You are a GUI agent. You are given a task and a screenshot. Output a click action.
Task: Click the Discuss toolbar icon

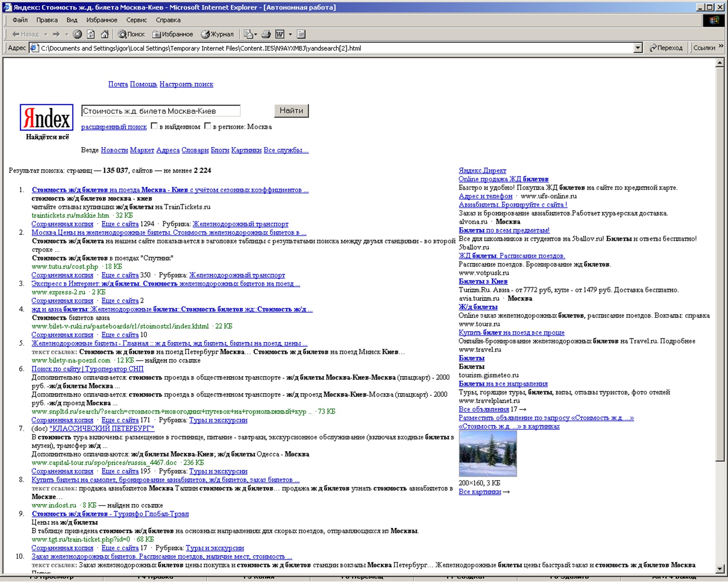point(301,34)
